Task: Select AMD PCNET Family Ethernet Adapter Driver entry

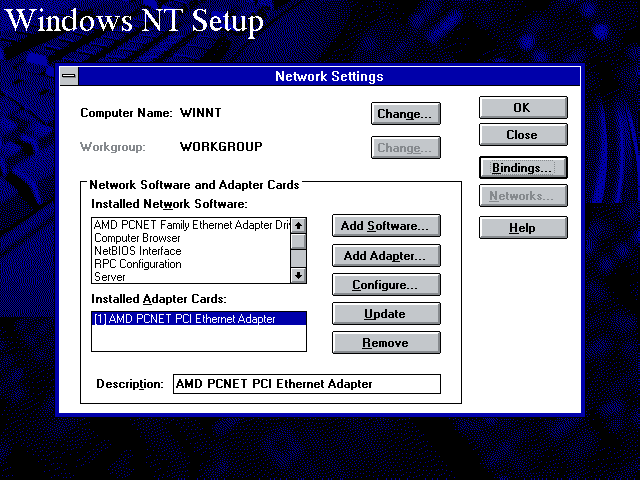Action: click(x=191, y=225)
